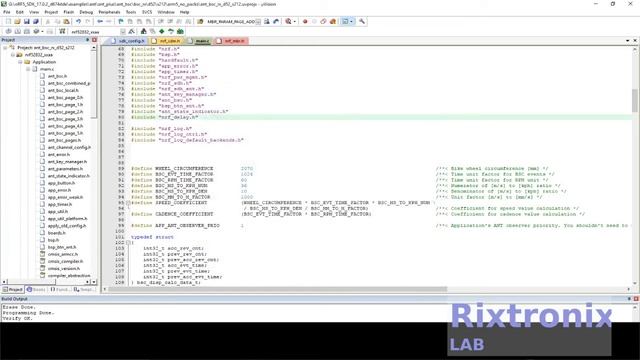Create a new file via toolbar
This screenshot has width=640, height=360.
point(8,21)
